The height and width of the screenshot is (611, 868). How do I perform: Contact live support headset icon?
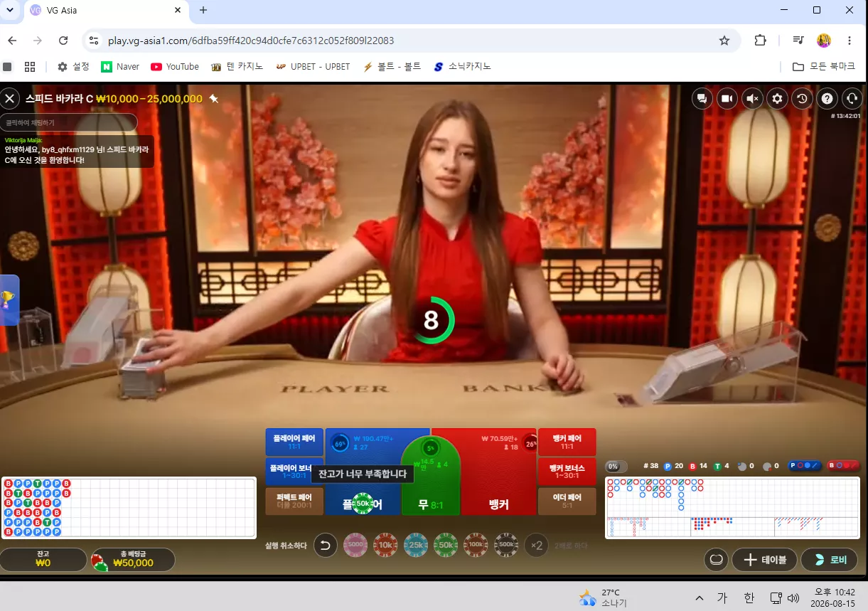pyautogui.click(x=851, y=99)
